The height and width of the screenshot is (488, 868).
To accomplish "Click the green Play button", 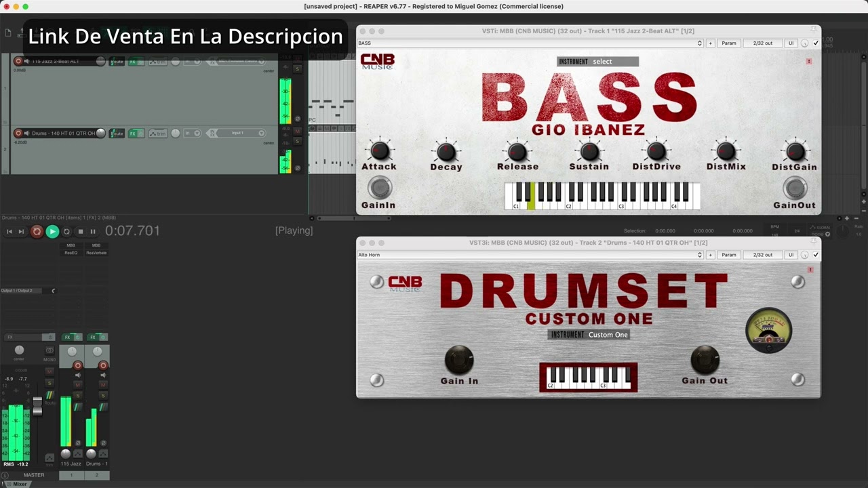I will click(52, 231).
